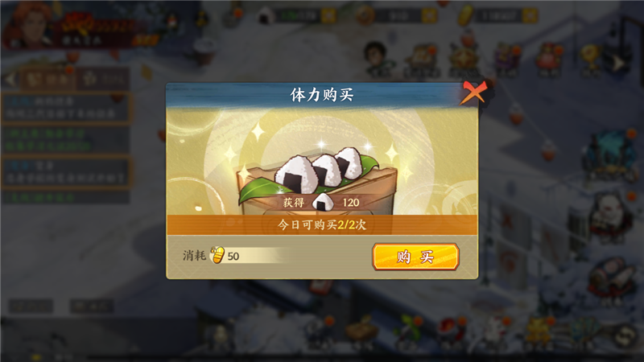644x362 pixels.
Task: Expand the top activity icon row with the right arrow
Action: (x=618, y=63)
